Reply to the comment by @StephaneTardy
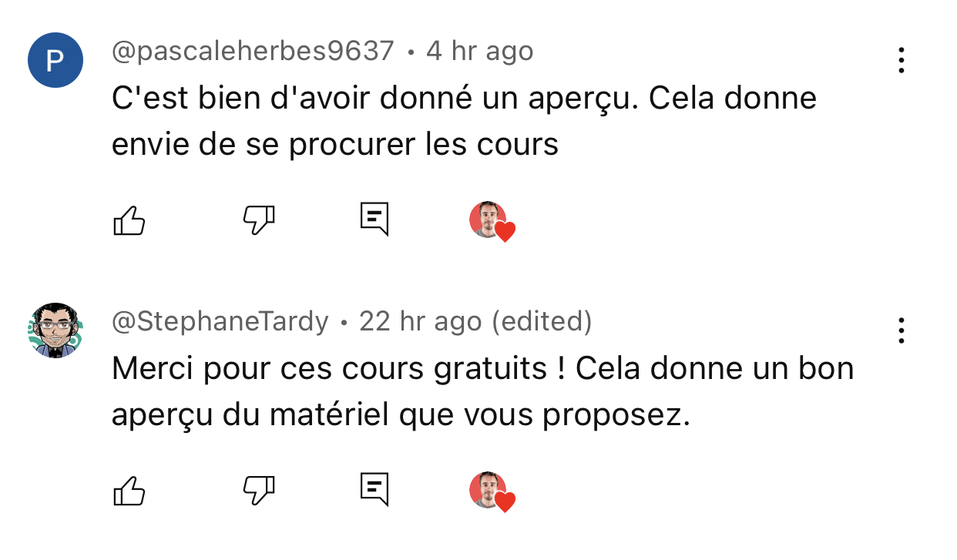The image size is (957, 560). [x=374, y=489]
